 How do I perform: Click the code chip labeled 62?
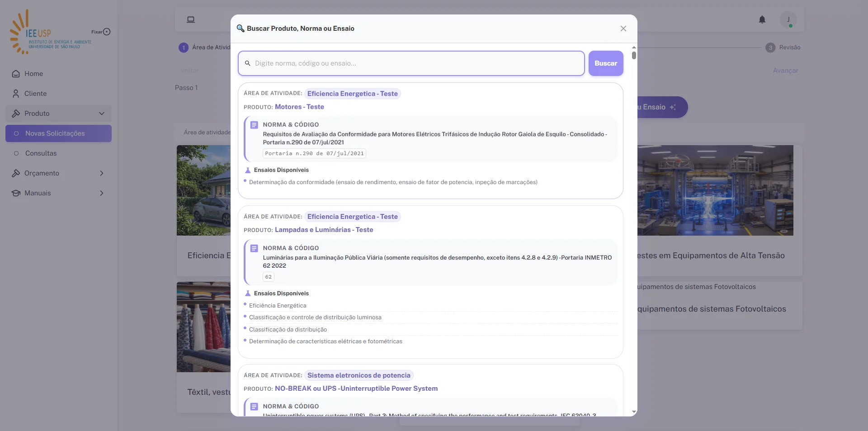269,277
